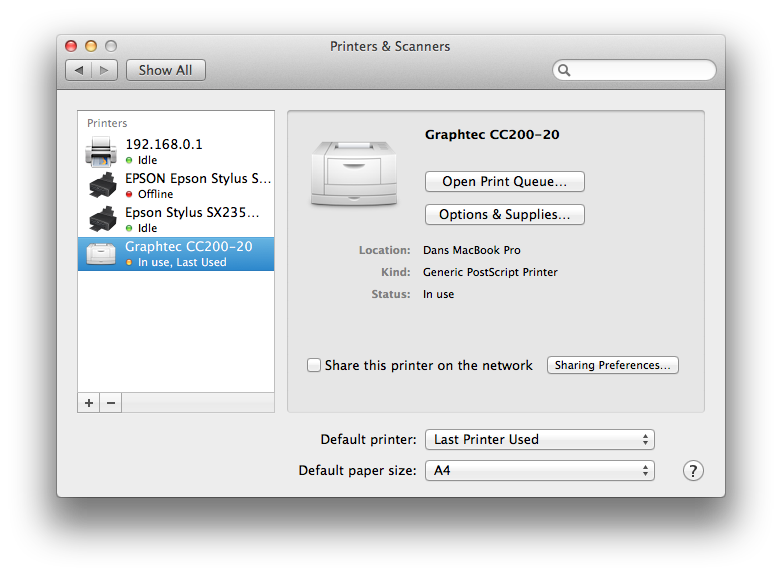The height and width of the screenshot is (576, 782).
Task: Click the Graphtec CC200-20 heading
Action: pos(492,135)
